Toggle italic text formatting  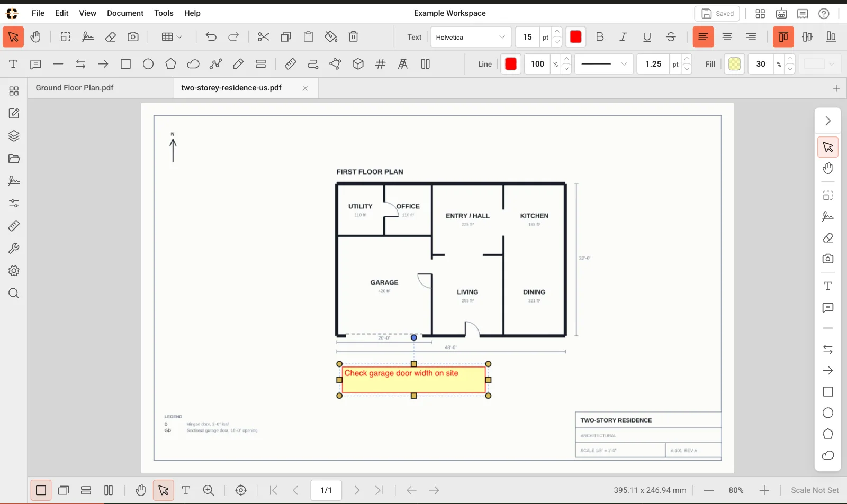point(623,37)
